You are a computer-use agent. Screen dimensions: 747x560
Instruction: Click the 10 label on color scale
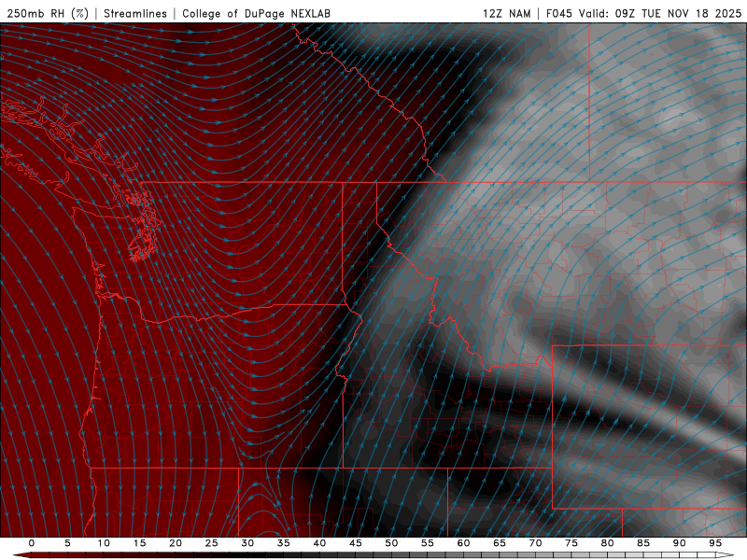coord(104,543)
